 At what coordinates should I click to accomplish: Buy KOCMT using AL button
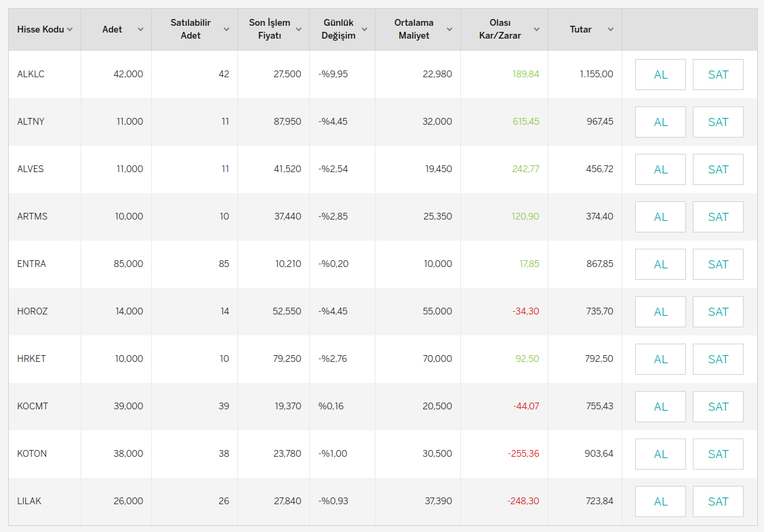point(660,407)
